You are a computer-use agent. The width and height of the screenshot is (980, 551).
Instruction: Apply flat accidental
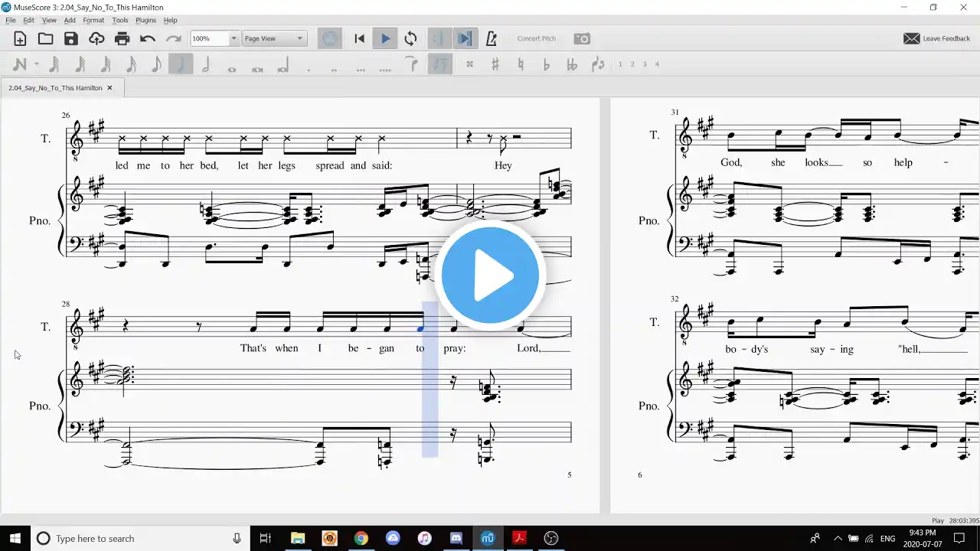point(546,65)
